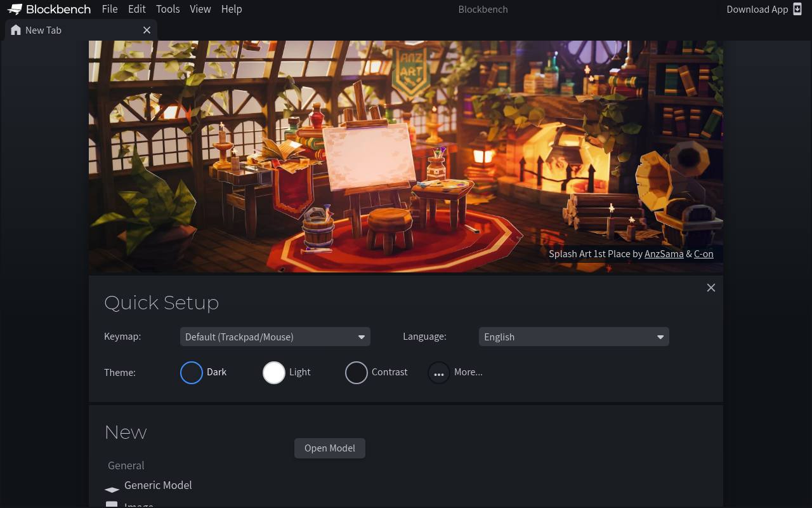Open the File menu
The image size is (812, 508).
click(x=110, y=9)
